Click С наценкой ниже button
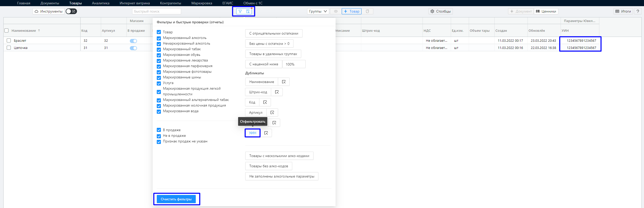This screenshot has height=208, width=644. coord(264,64)
